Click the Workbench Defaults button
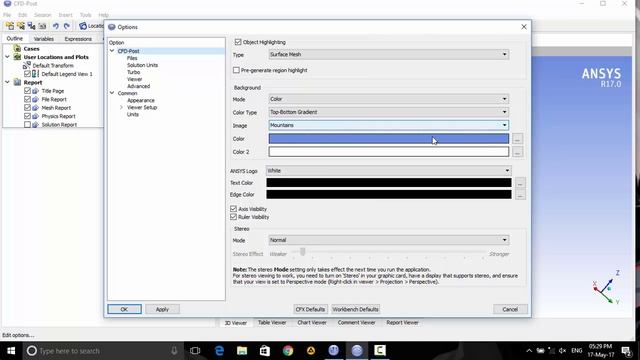 pos(356,309)
